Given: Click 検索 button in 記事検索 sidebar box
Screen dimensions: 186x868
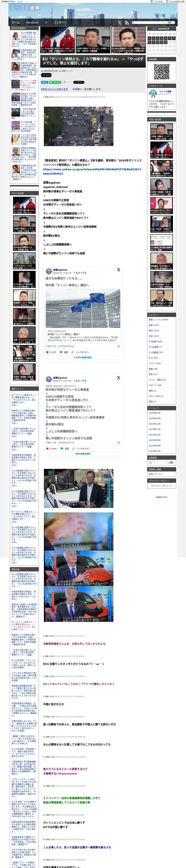Looking at the screenshot, I should point(171,462).
